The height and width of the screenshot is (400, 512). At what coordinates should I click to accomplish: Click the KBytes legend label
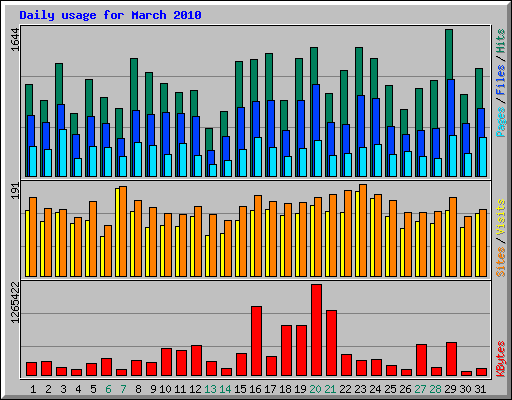pyautogui.click(x=501, y=359)
